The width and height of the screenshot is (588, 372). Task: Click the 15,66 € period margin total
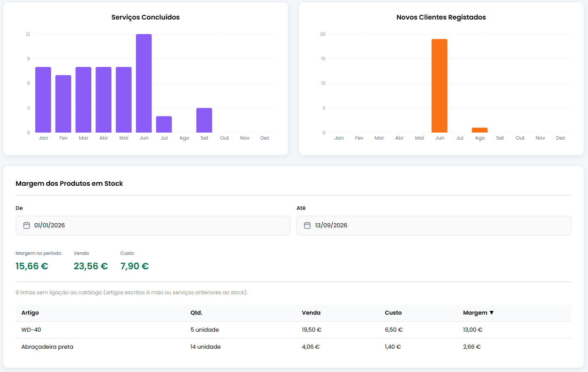[x=32, y=266]
